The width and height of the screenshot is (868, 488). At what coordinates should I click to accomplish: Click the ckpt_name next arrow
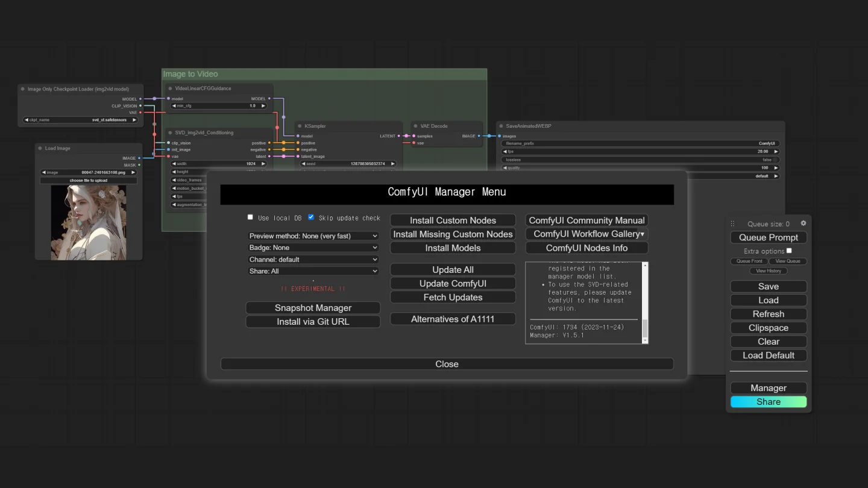pos(134,120)
